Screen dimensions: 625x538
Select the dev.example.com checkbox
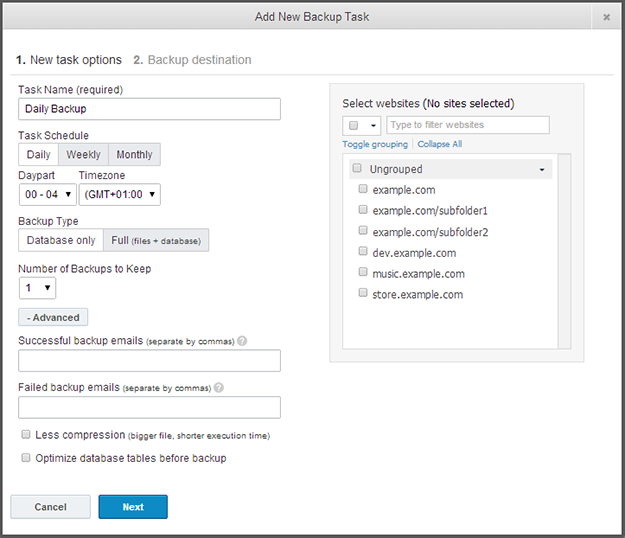coord(363,253)
